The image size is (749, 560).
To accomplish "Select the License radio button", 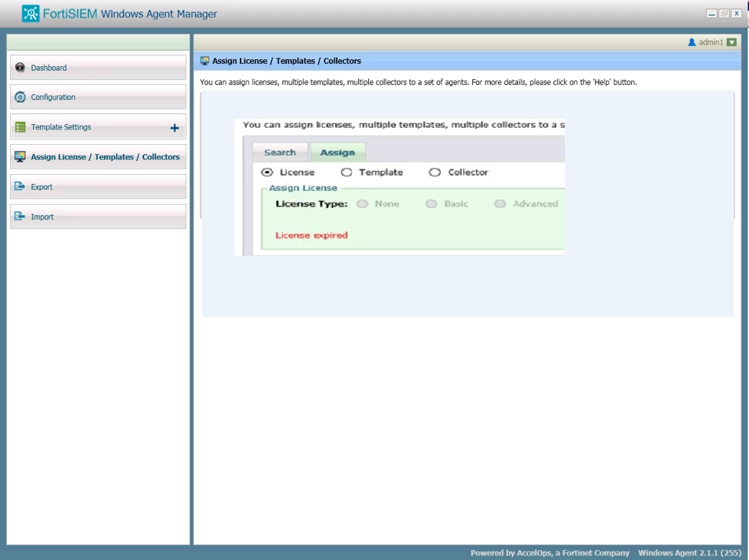I will click(267, 173).
